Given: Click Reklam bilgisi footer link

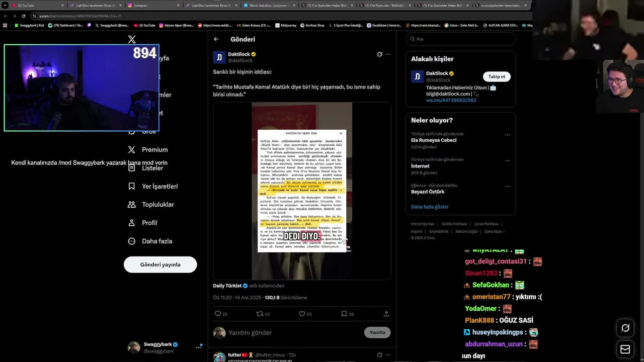Looking at the screenshot, I should pos(466,232).
